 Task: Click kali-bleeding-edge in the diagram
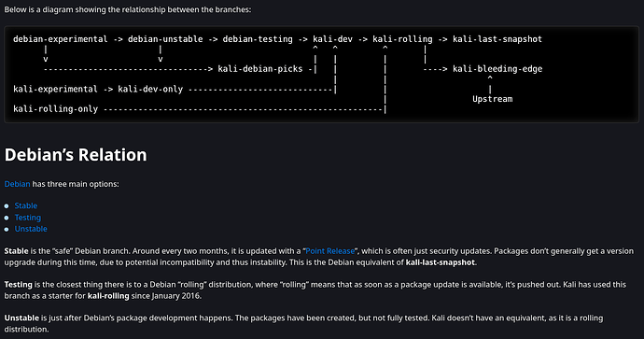click(497, 69)
